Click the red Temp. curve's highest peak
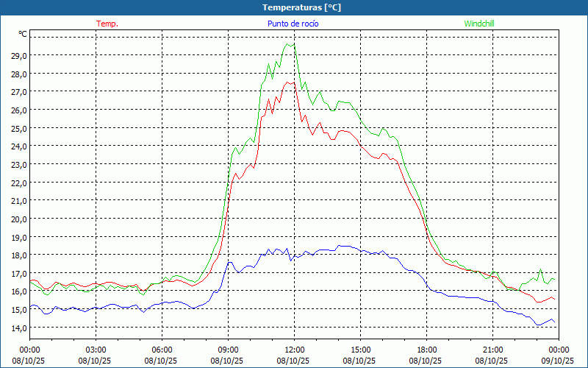The width and height of the screenshot is (588, 368). (x=292, y=82)
